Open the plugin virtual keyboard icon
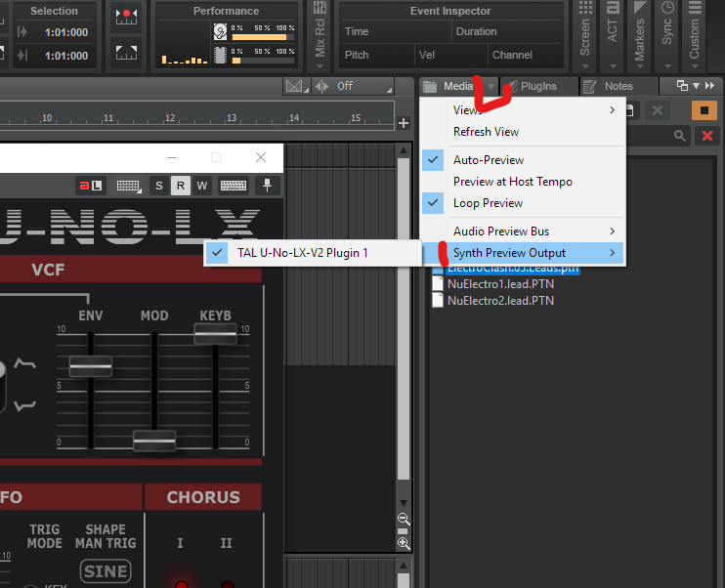Image resolution: width=725 pixels, height=588 pixels. (x=234, y=186)
